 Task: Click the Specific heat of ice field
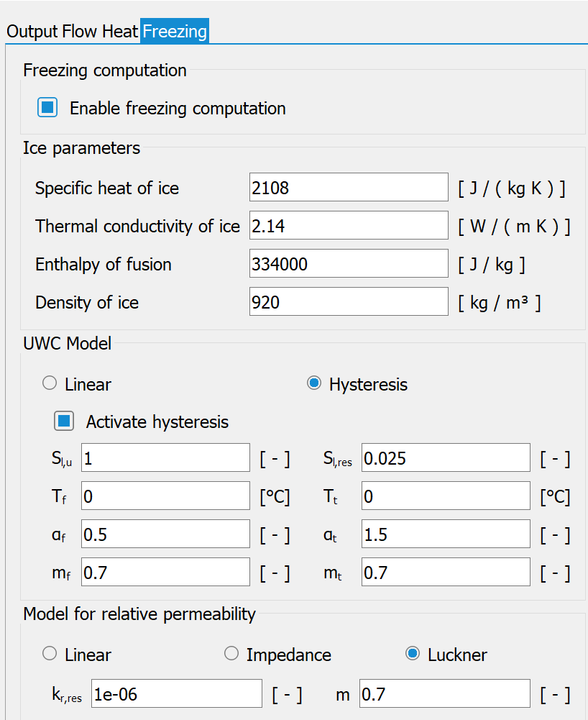[349, 187]
